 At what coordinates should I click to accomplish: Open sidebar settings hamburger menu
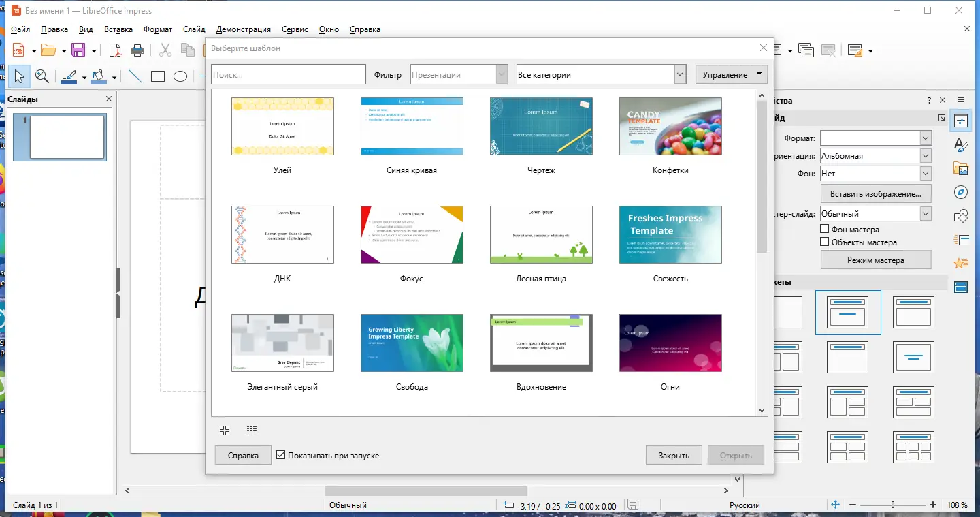[x=961, y=100]
